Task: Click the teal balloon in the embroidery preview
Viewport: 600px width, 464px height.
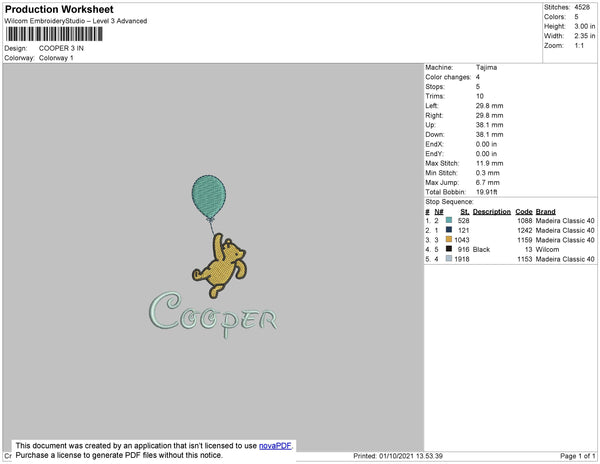Action: point(209,197)
